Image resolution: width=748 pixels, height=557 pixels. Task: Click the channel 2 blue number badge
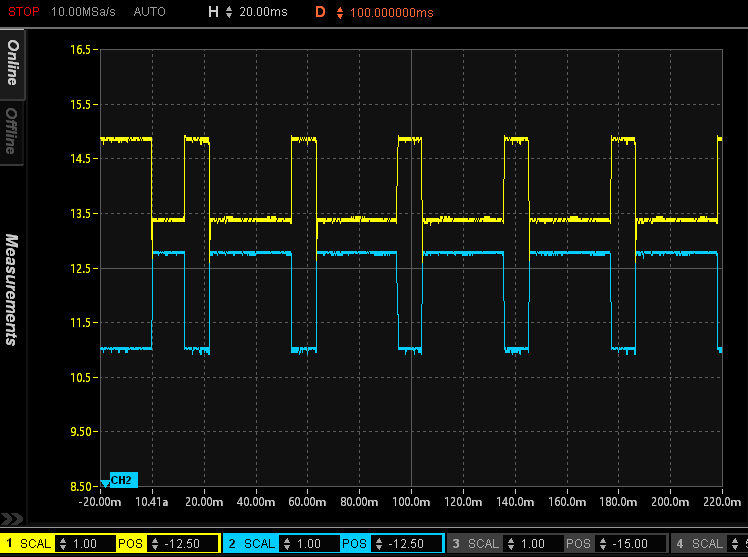click(x=232, y=543)
